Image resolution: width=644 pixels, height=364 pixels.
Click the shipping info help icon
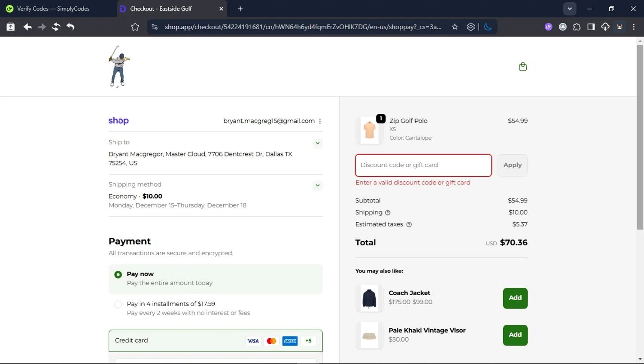coord(388,213)
